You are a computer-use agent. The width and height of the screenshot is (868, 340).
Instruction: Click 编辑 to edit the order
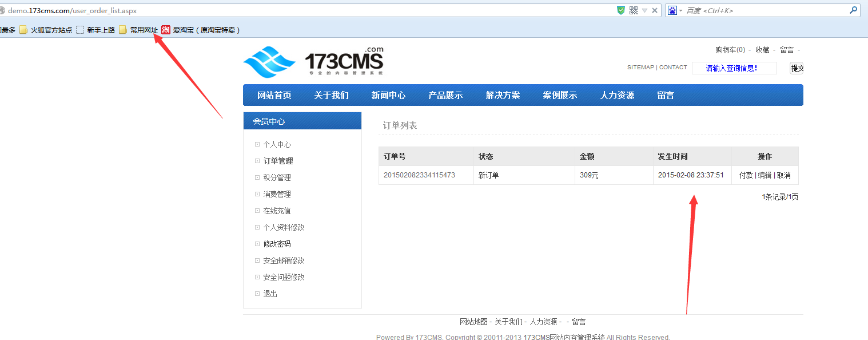[x=765, y=175]
